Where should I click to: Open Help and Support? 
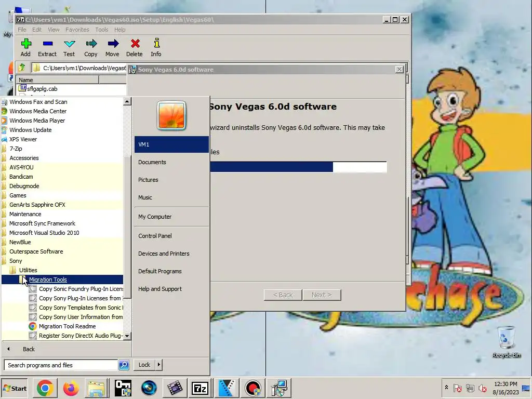pos(160,289)
